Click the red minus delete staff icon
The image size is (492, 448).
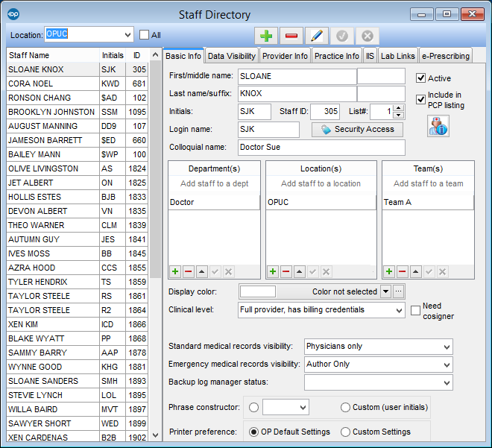[x=291, y=35]
